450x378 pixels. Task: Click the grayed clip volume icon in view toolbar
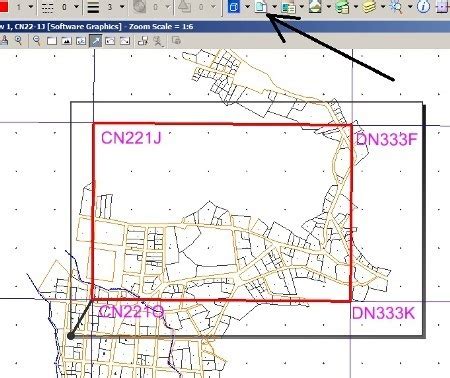click(176, 41)
